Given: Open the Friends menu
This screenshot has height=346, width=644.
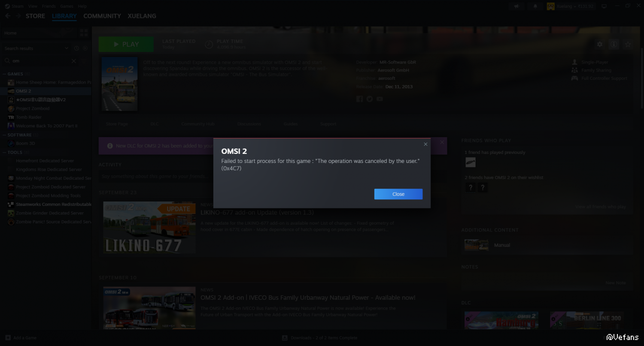Looking at the screenshot, I should pos(49,6).
